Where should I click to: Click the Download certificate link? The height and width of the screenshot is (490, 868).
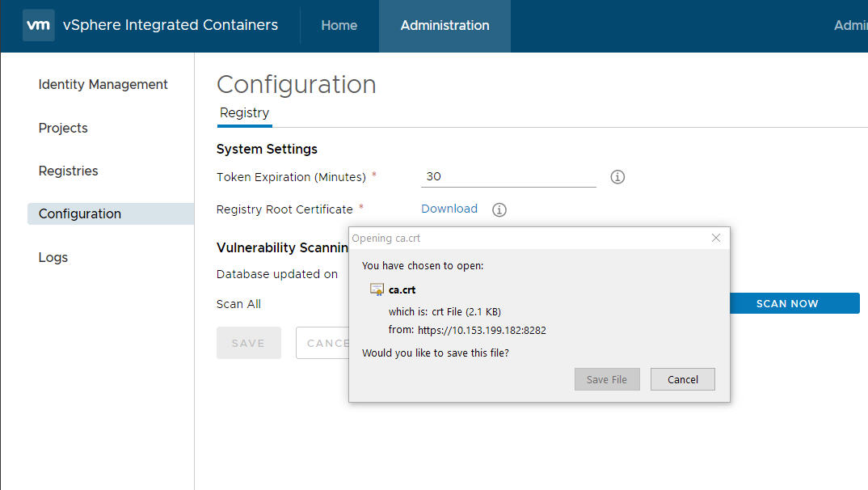coord(449,209)
